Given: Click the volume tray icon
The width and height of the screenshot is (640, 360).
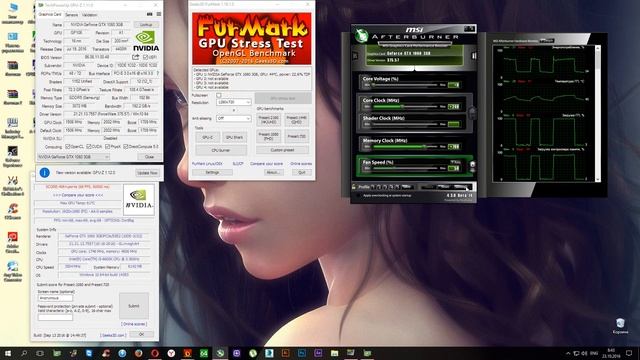Looking at the screenshot, I should click(x=584, y=353).
